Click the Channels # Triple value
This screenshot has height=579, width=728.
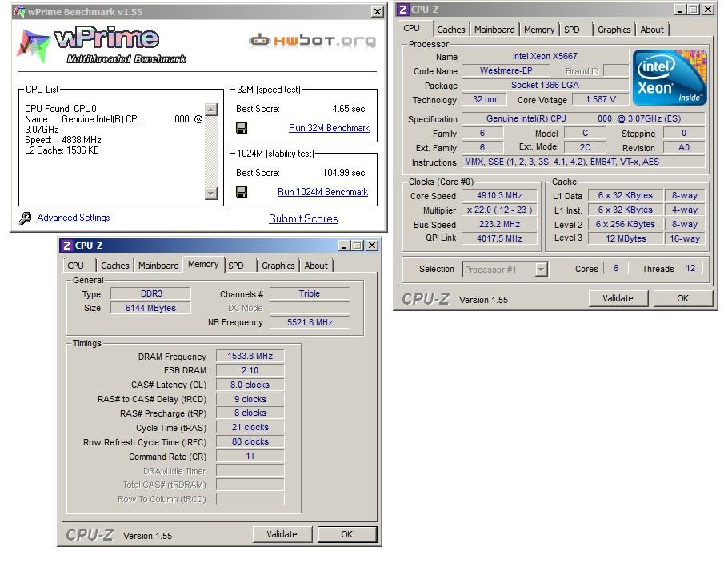coord(310,293)
